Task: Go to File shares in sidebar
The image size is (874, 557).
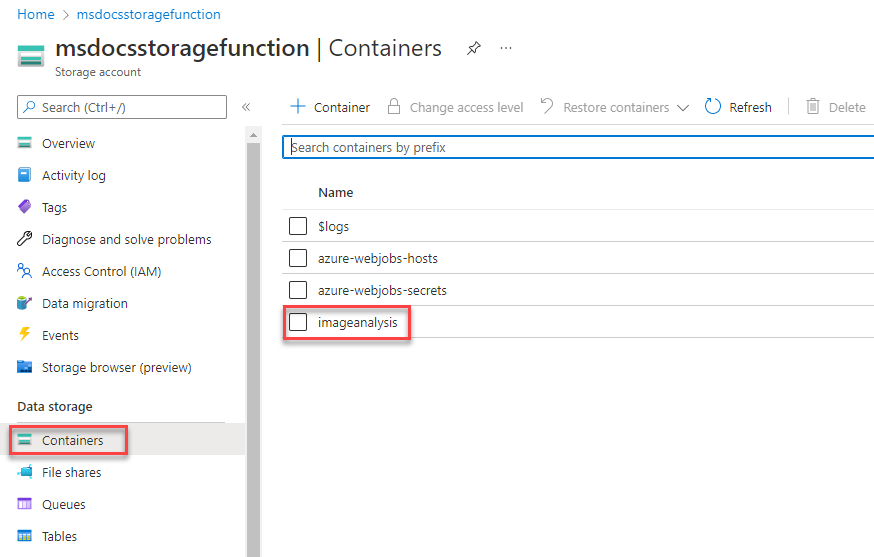Action: point(71,472)
